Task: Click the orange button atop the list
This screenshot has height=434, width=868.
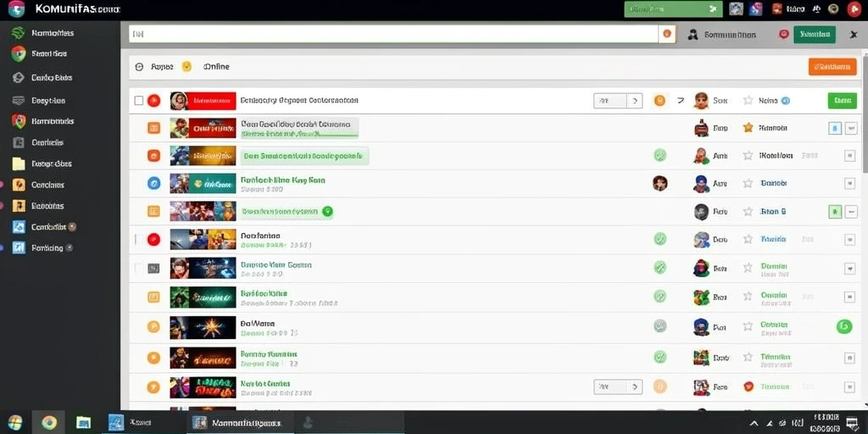Action: click(832, 66)
